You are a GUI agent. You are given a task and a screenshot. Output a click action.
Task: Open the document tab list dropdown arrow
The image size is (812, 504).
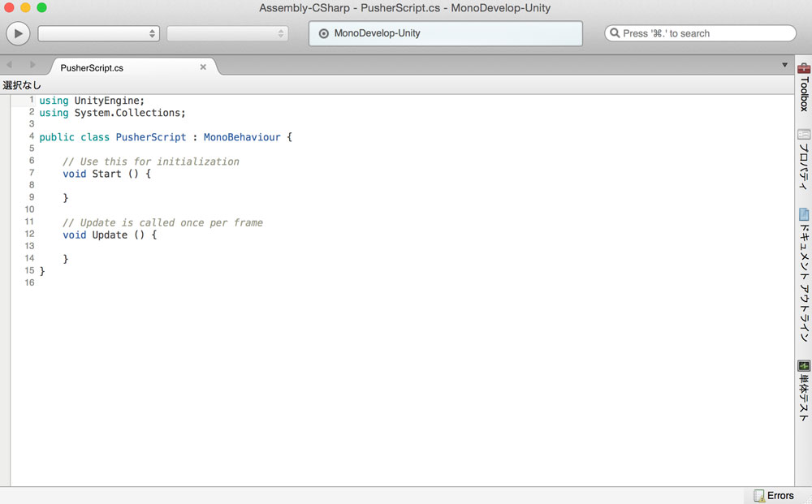[784, 65]
